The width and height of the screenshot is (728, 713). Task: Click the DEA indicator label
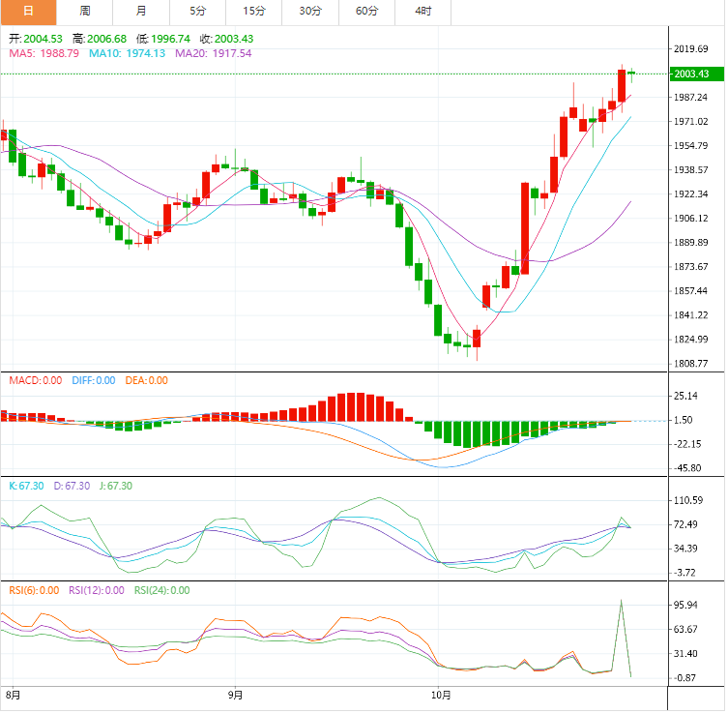click(x=146, y=381)
